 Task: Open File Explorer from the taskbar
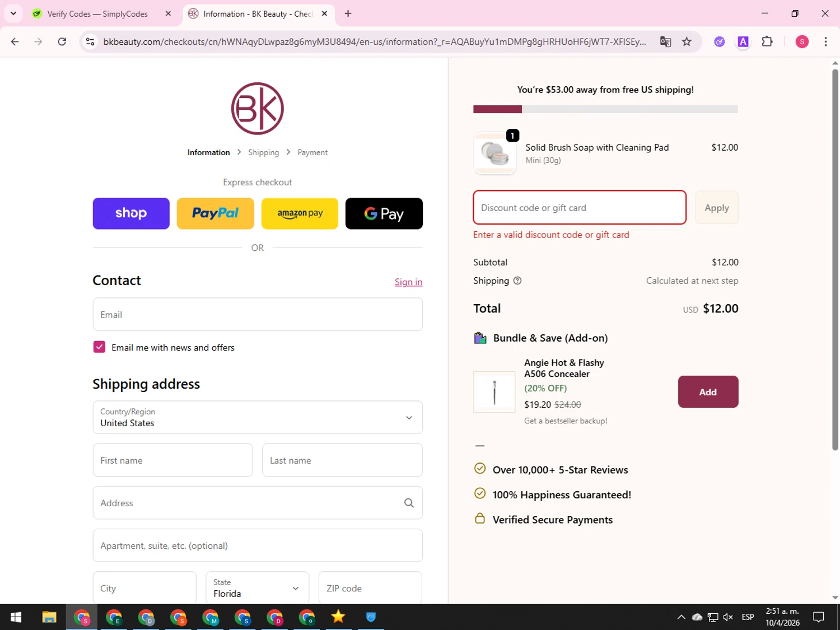pyautogui.click(x=49, y=617)
